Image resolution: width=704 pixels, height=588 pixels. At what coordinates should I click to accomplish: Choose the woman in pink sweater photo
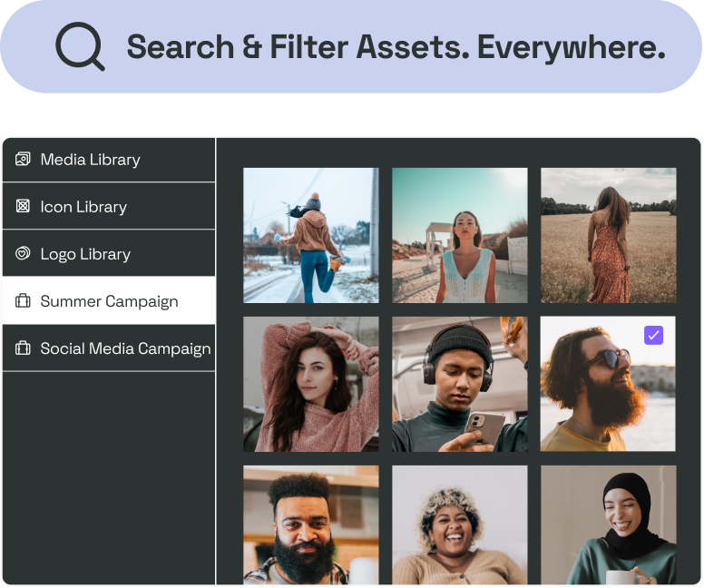pyautogui.click(x=310, y=384)
